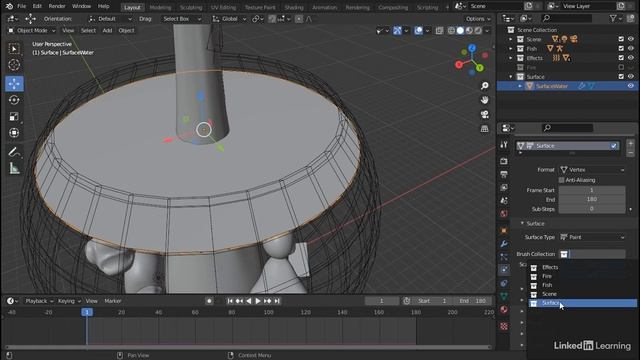Open the Render menu
Screen dimensions: 640x360
(x=57, y=6)
